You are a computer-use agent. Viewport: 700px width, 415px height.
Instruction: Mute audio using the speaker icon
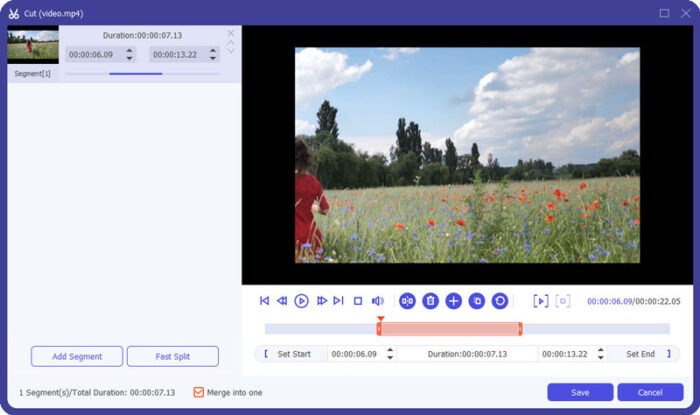pos(378,300)
